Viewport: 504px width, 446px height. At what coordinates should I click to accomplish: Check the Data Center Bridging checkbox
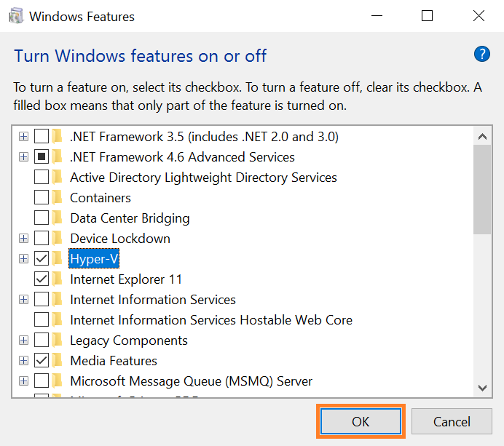[x=42, y=218]
